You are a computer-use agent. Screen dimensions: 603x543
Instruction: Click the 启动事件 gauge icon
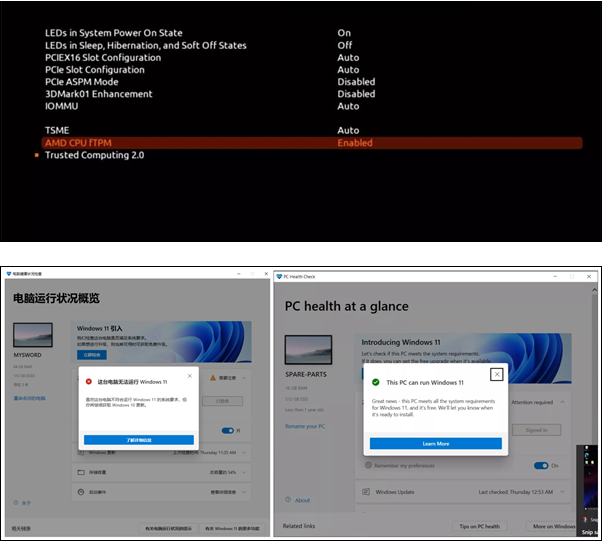[81, 492]
